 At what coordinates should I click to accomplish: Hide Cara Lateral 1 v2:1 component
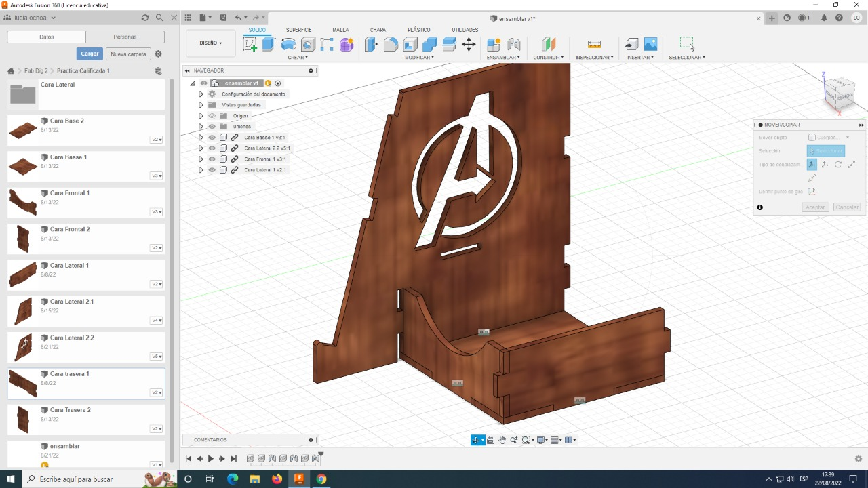[x=212, y=170]
